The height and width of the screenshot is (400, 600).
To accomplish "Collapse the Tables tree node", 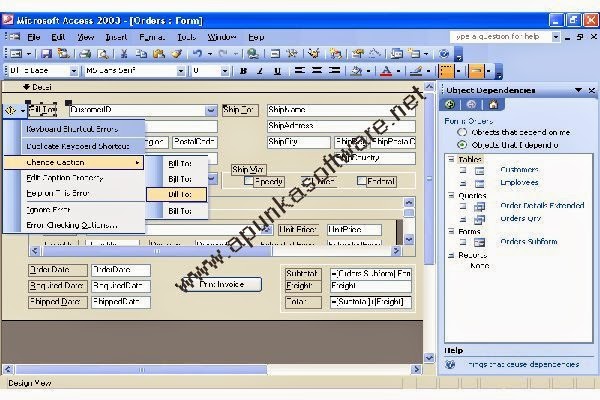I will (451, 159).
